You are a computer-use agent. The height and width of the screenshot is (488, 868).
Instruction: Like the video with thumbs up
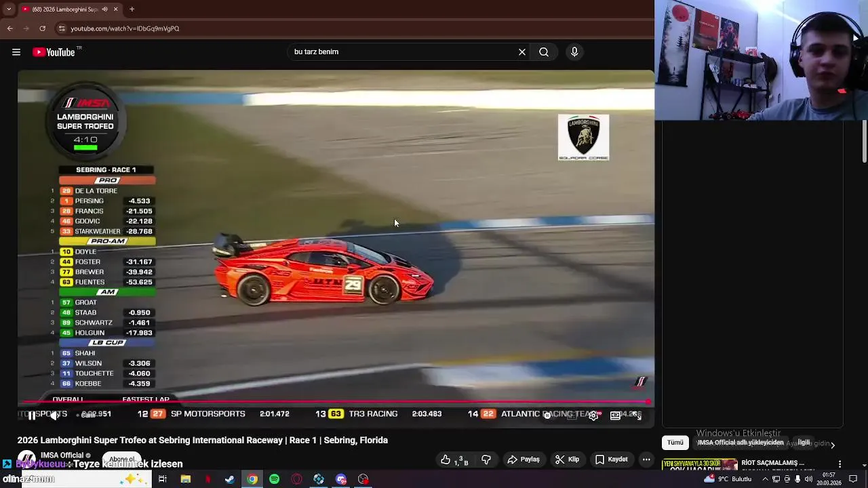tap(454, 460)
